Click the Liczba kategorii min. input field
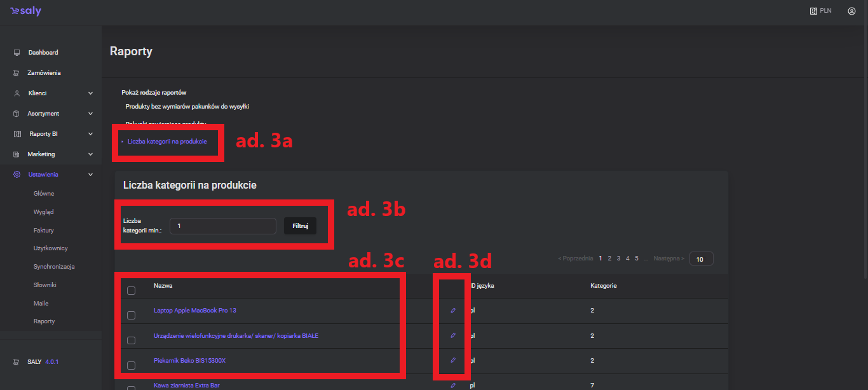868x390 pixels. click(x=222, y=226)
